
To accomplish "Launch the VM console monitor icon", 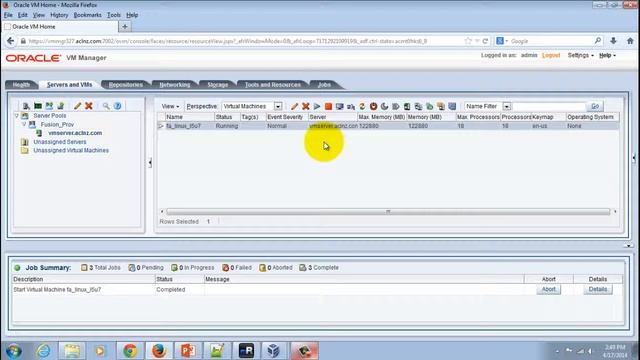I will pos(340,107).
